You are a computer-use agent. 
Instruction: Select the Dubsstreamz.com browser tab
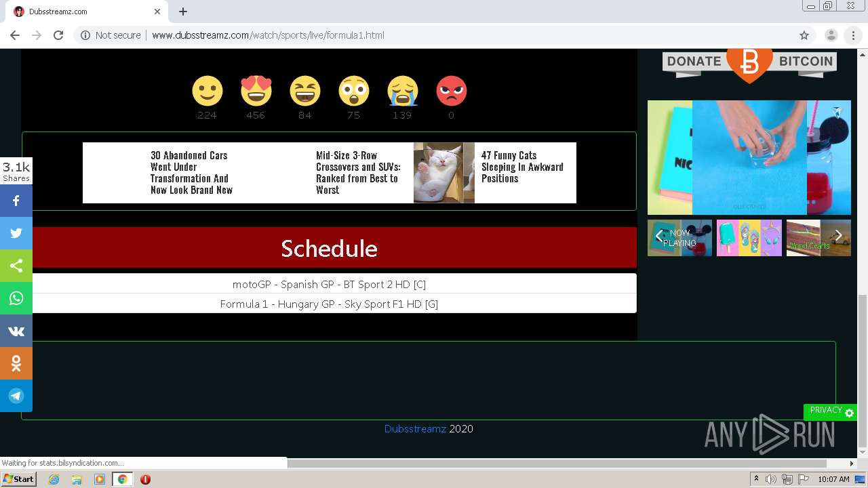click(x=88, y=12)
